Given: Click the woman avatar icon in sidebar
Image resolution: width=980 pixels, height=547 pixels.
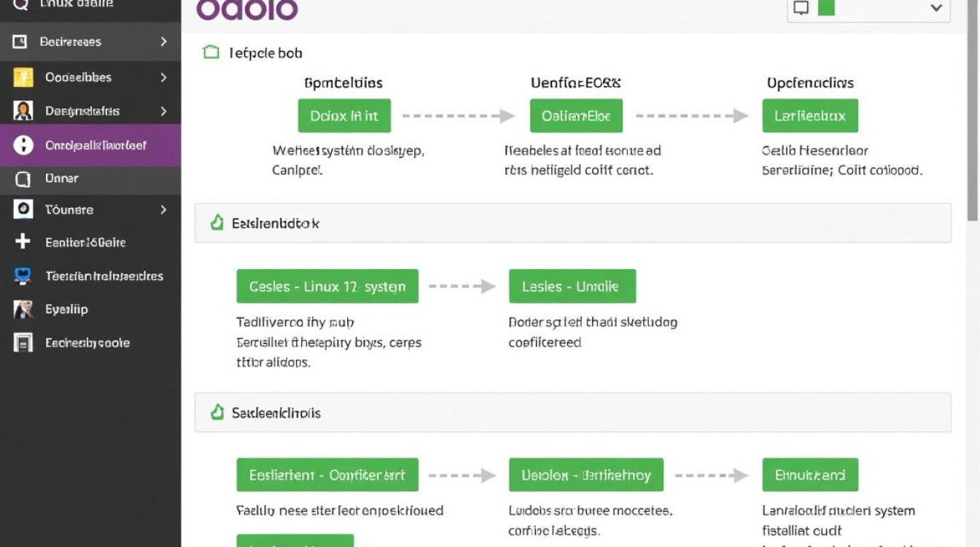Looking at the screenshot, I should (x=23, y=111).
